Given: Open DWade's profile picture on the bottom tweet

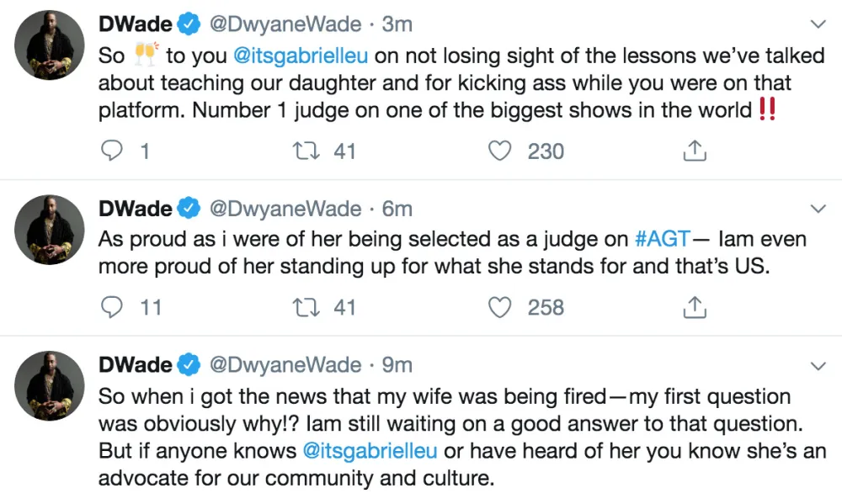Looking at the screenshot, I should click(48, 385).
